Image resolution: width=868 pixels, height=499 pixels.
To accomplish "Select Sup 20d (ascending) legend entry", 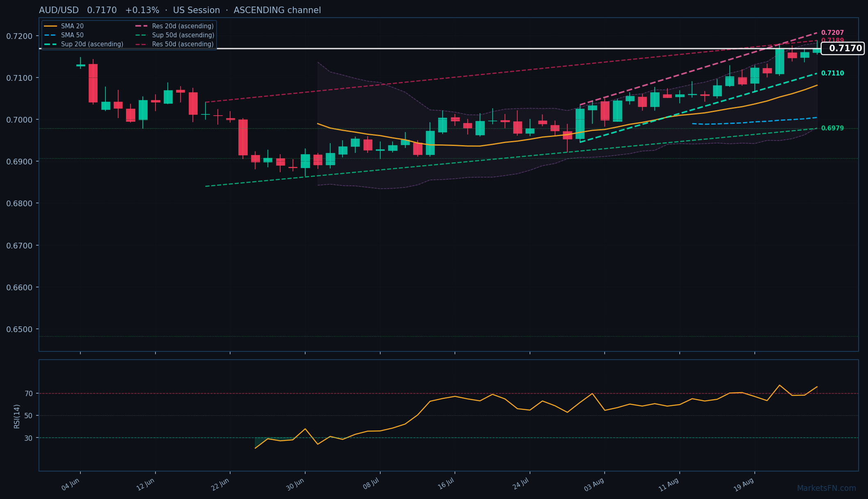I will point(84,44).
